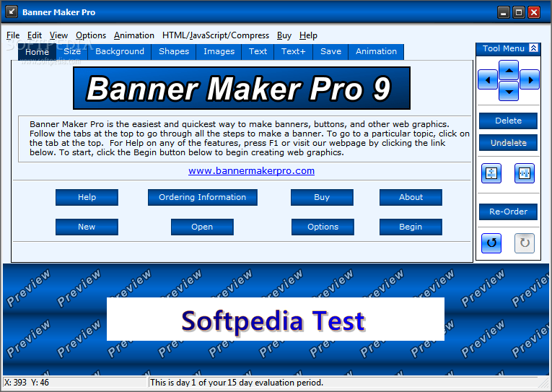
Task: Switch to the Text tab
Action: [x=258, y=51]
